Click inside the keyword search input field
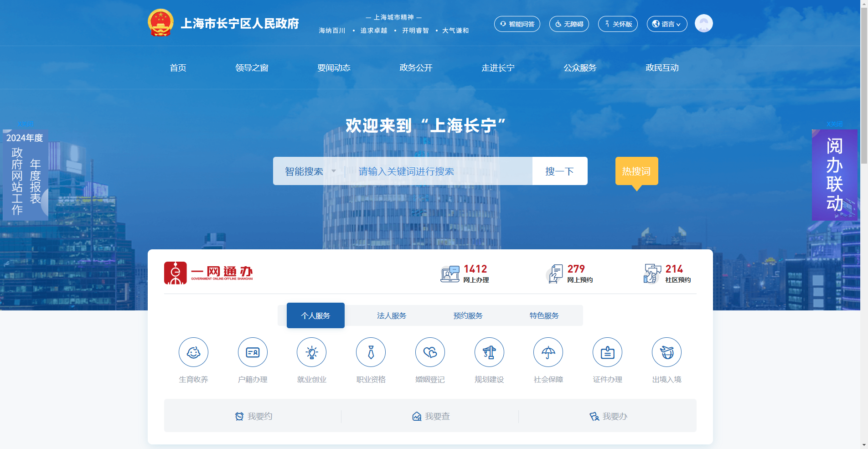868x449 pixels. [x=438, y=171]
